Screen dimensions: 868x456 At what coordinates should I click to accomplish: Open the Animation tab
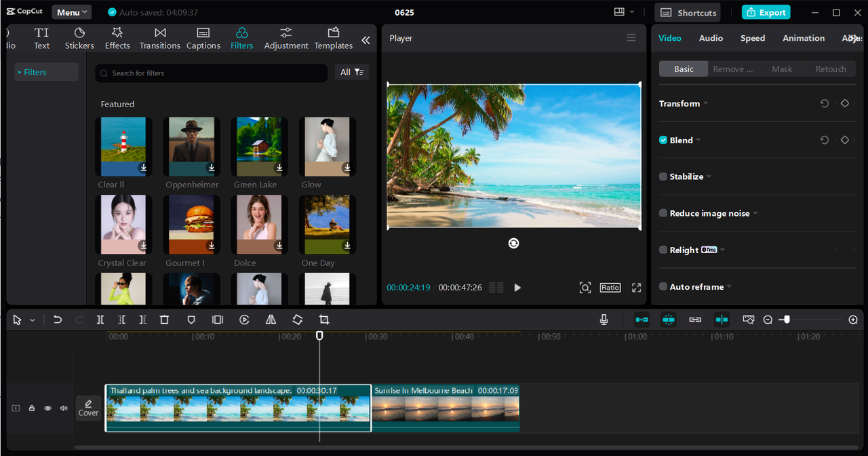click(x=804, y=38)
